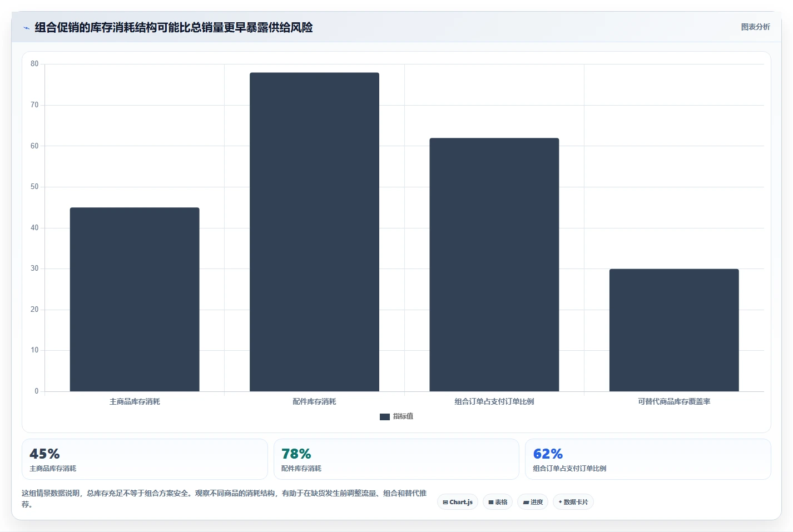Click y-axis tick value 80
This screenshot has width=793, height=532.
click(34, 64)
